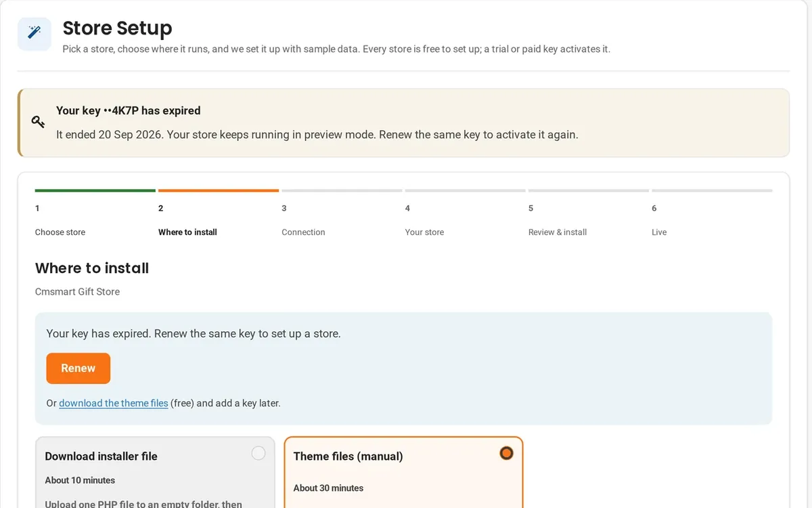Viewport: 812px width, 508px height.
Task: Click the 'Download installer file' card title
Action: [101, 457]
